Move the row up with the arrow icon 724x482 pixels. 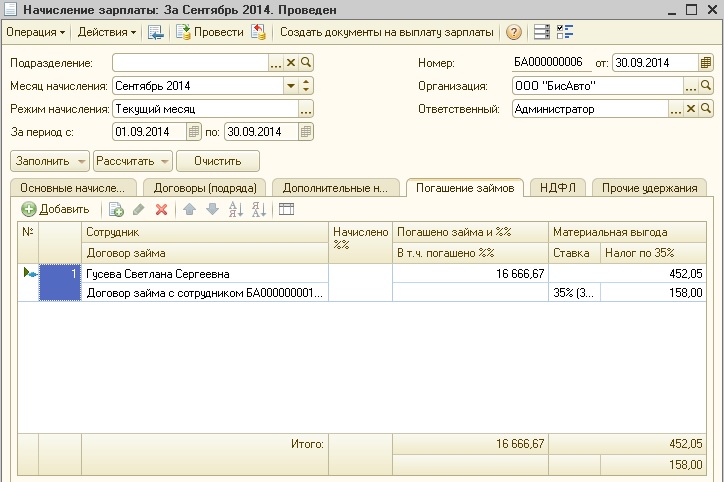pos(189,209)
